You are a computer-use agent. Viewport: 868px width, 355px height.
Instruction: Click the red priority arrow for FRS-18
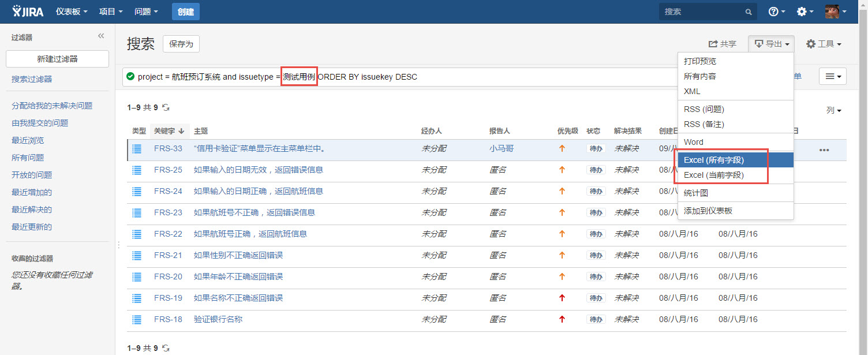(562, 319)
